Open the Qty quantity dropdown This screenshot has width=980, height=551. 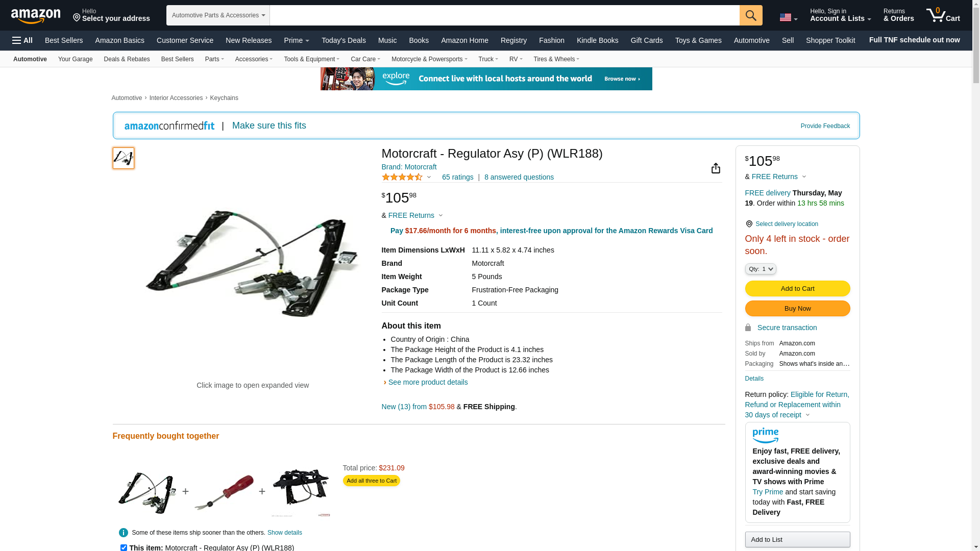tap(761, 269)
